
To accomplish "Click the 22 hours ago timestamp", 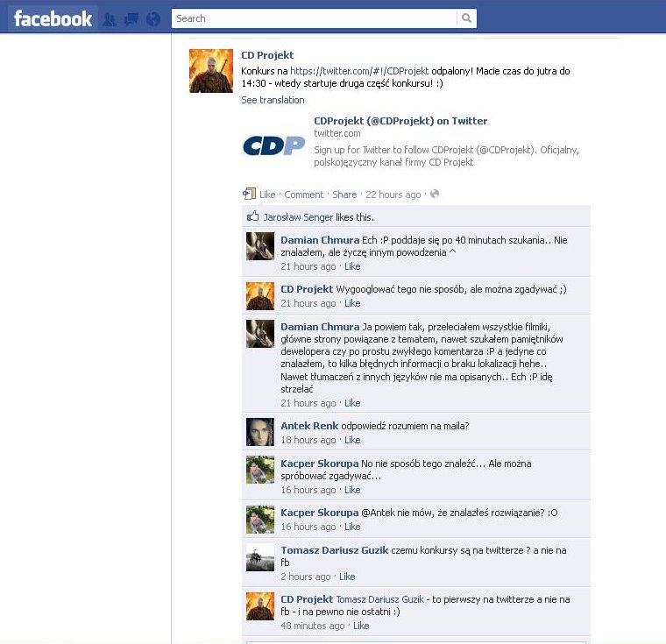I will 393,195.
